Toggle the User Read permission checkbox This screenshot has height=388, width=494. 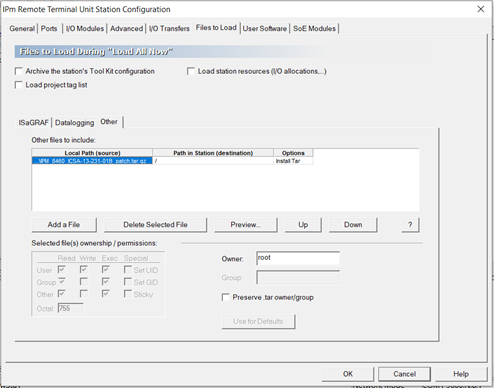click(62, 269)
